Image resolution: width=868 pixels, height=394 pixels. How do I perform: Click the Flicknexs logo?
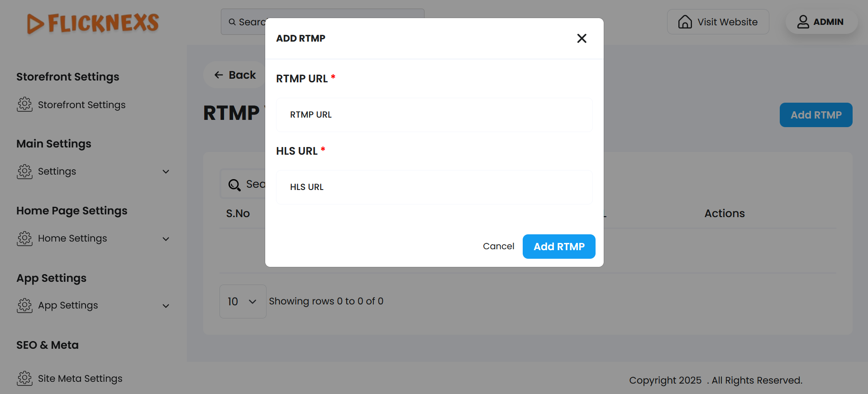click(93, 23)
